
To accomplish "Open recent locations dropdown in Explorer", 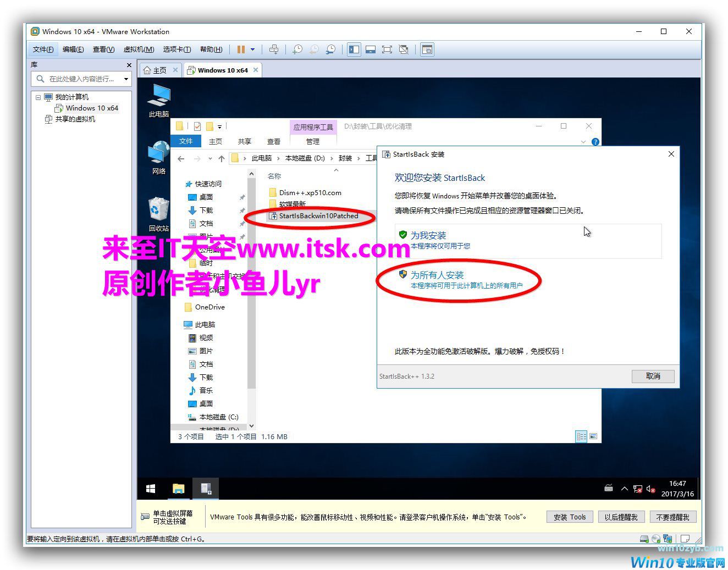I will [210, 158].
